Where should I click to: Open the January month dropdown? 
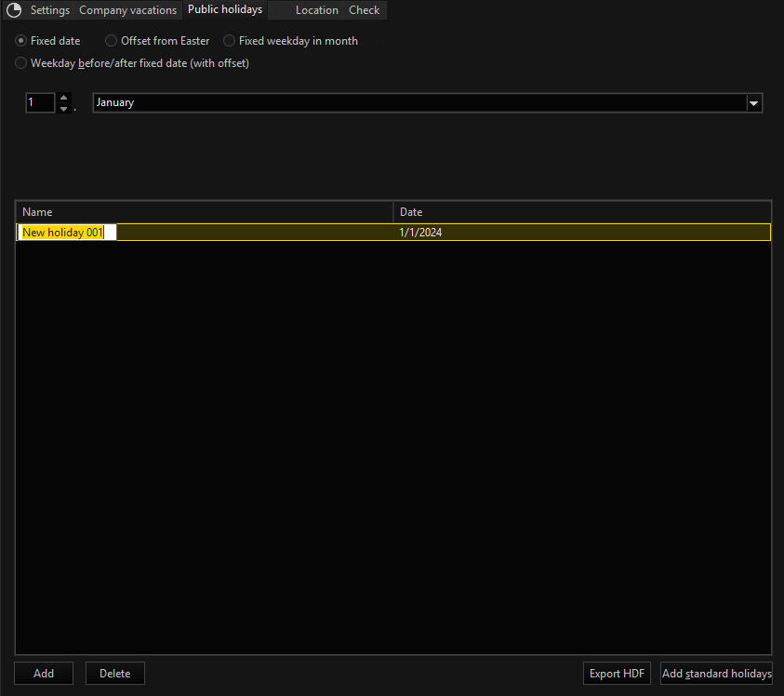pyautogui.click(x=428, y=102)
